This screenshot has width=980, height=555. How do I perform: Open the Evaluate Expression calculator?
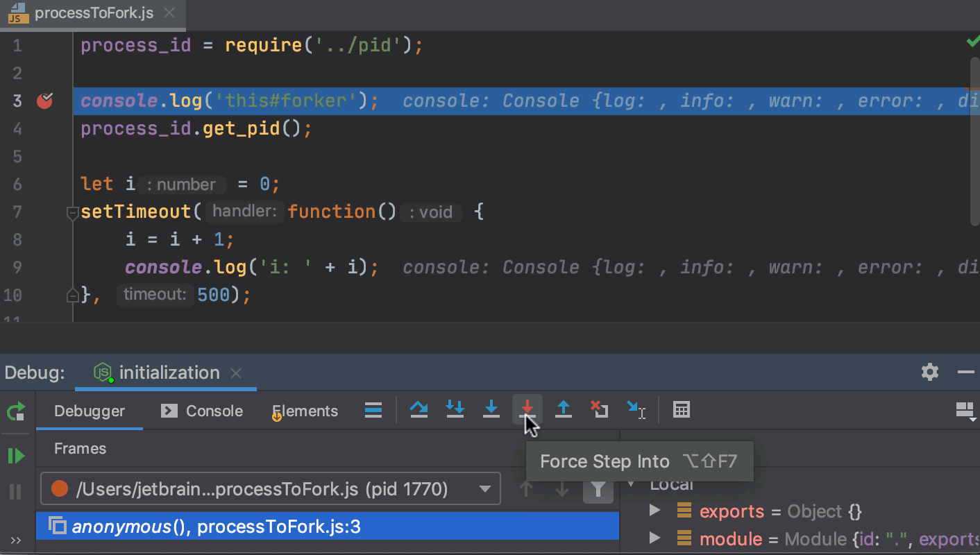(x=682, y=411)
